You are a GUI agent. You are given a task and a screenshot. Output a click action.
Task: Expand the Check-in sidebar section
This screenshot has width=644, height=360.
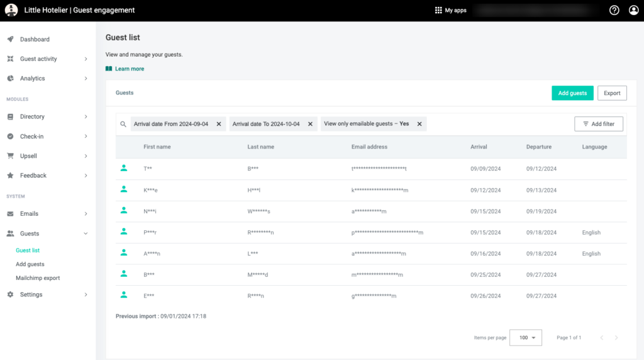(x=86, y=136)
